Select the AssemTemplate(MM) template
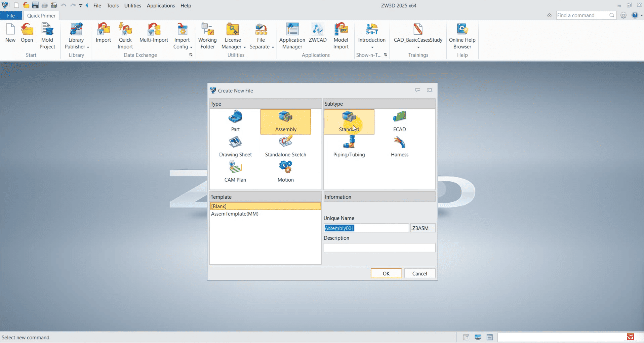644x343 pixels. (x=235, y=214)
